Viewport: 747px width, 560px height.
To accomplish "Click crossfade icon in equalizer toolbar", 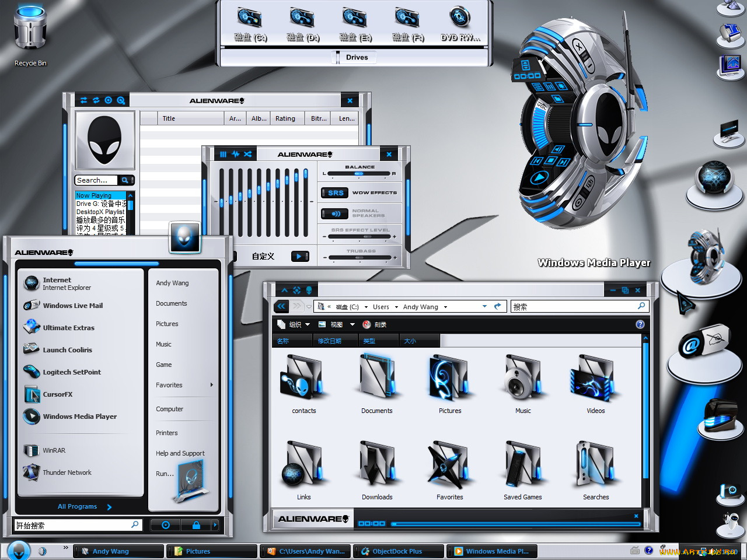I will (248, 154).
